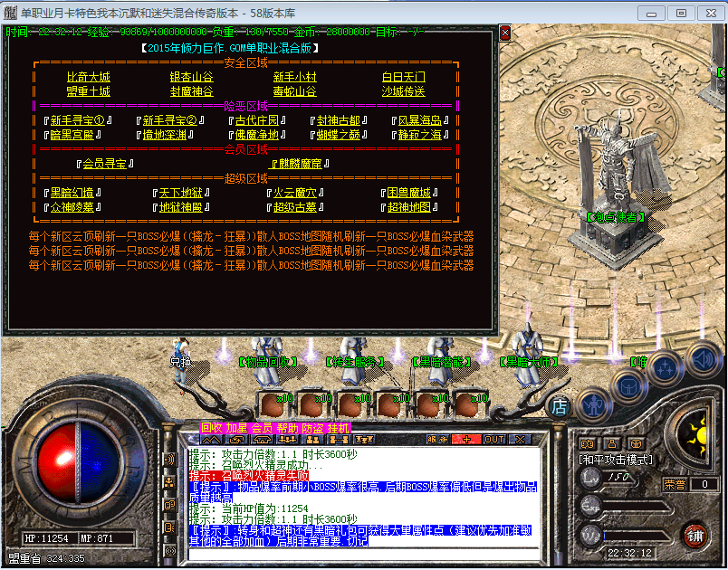Click the first belt slot item
Screen dimensions: 728x570
[x=275, y=404]
